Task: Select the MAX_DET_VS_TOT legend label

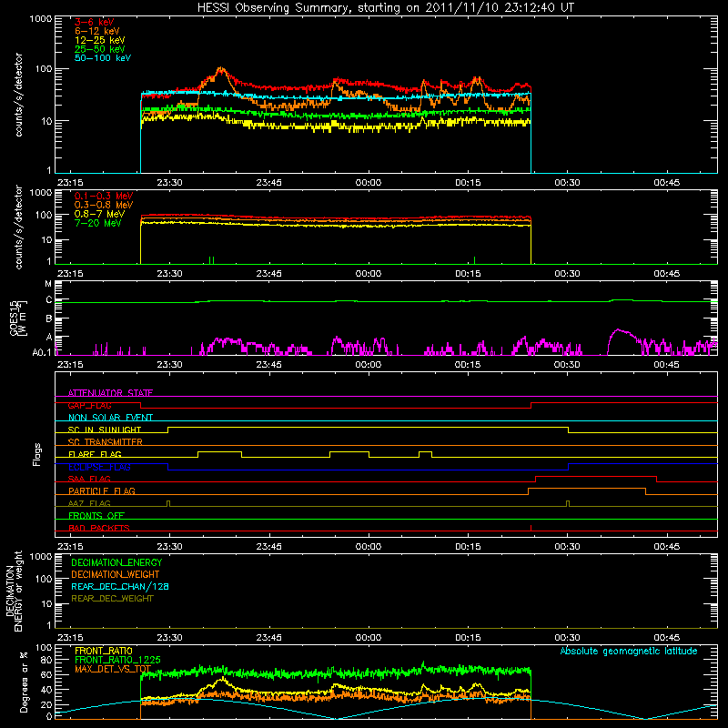Action: pos(113,669)
